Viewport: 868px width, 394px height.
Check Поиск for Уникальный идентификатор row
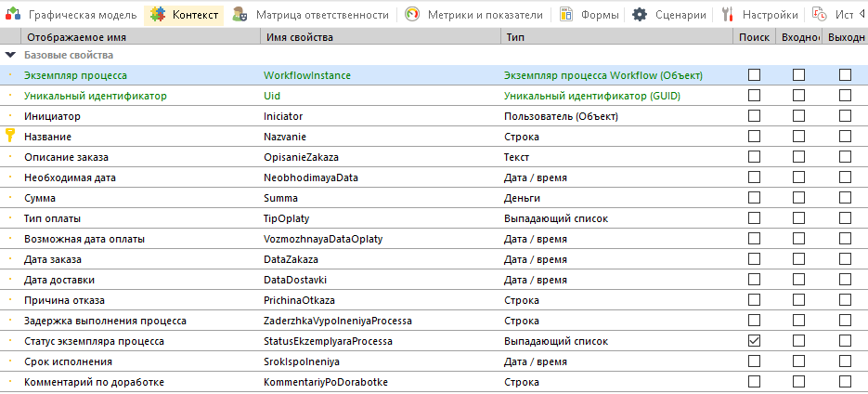(x=754, y=96)
